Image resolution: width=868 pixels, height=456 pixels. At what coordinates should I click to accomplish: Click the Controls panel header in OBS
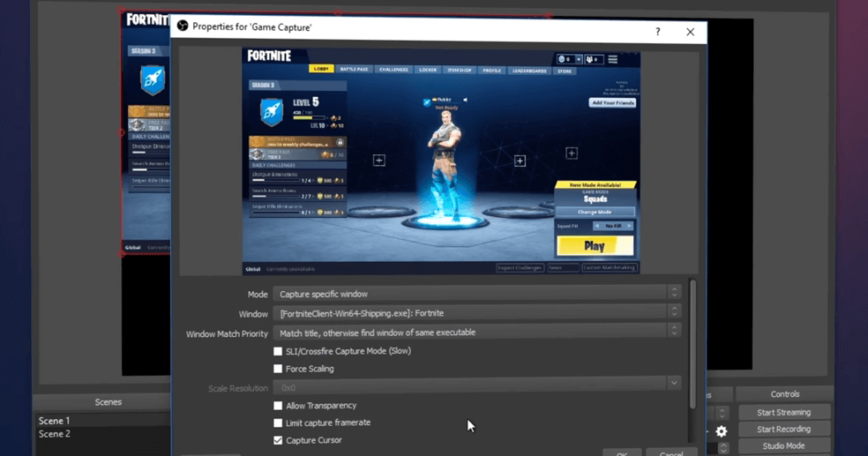785,394
